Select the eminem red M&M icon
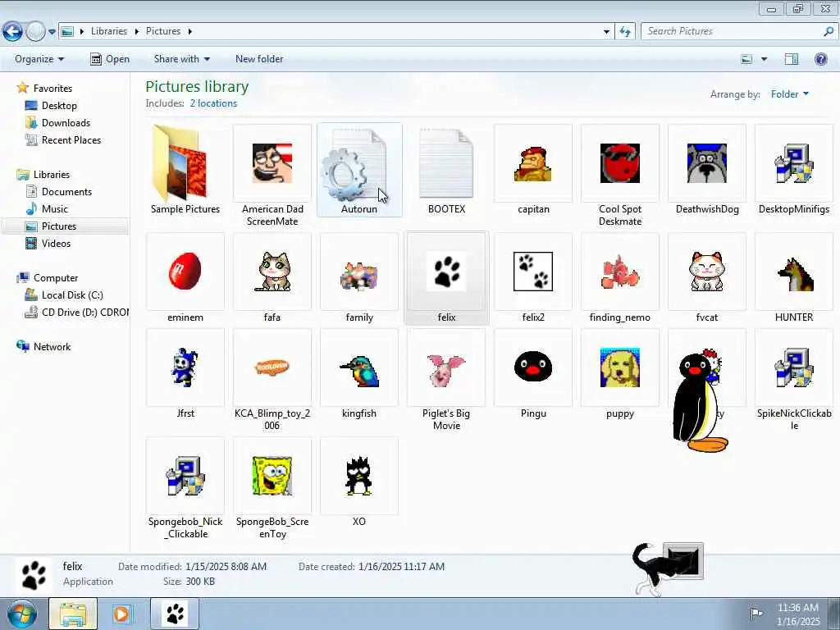The width and height of the screenshot is (840, 630). (185, 271)
